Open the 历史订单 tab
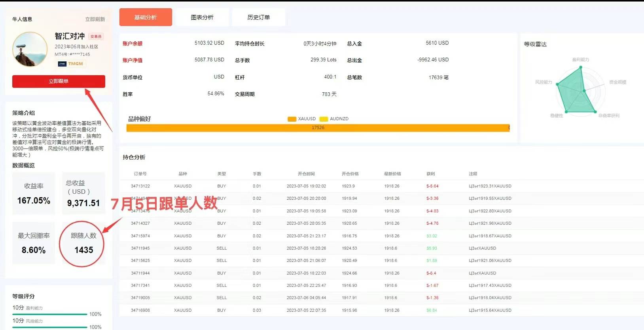This screenshot has height=330, width=644. (259, 17)
